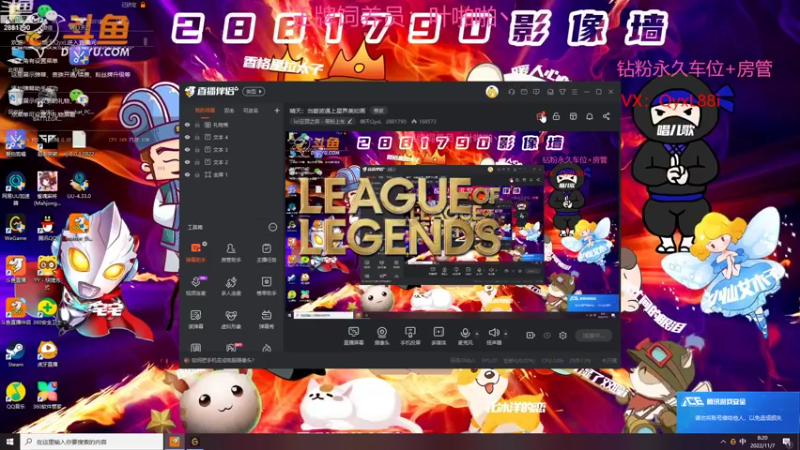This screenshot has width=800, height=450.
Task: Open the 榜单助手 tool
Action: click(x=266, y=286)
